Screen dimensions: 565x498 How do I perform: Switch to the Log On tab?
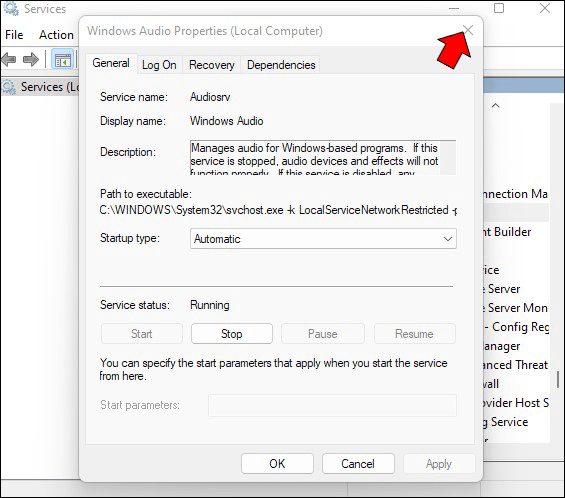click(159, 65)
